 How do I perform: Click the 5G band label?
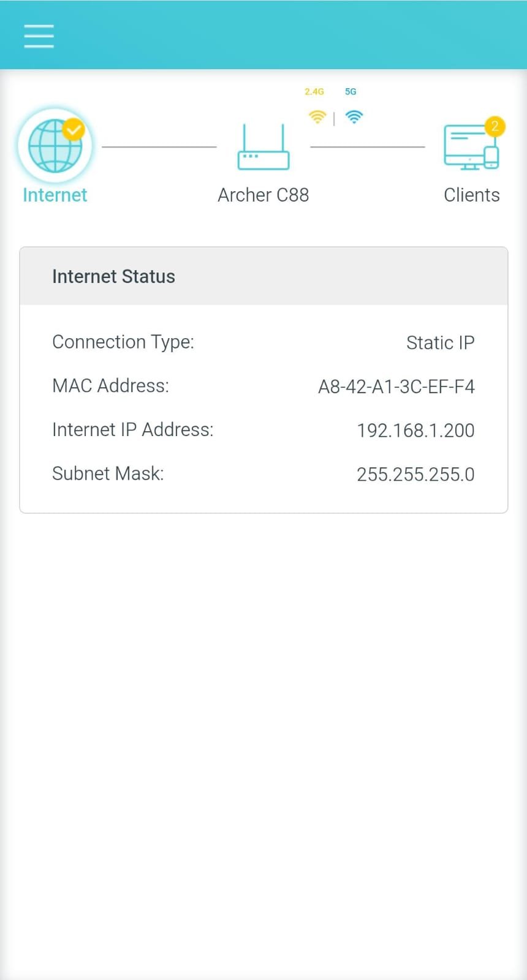coord(351,91)
